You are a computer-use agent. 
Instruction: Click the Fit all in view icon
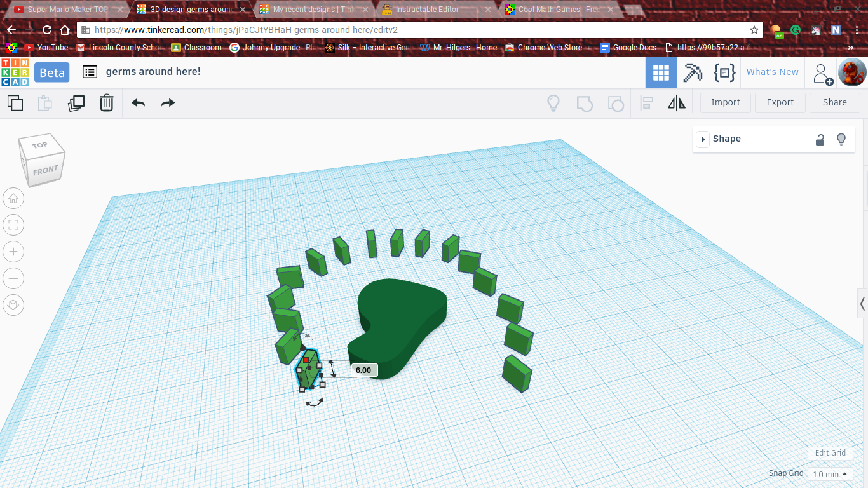[x=13, y=225]
